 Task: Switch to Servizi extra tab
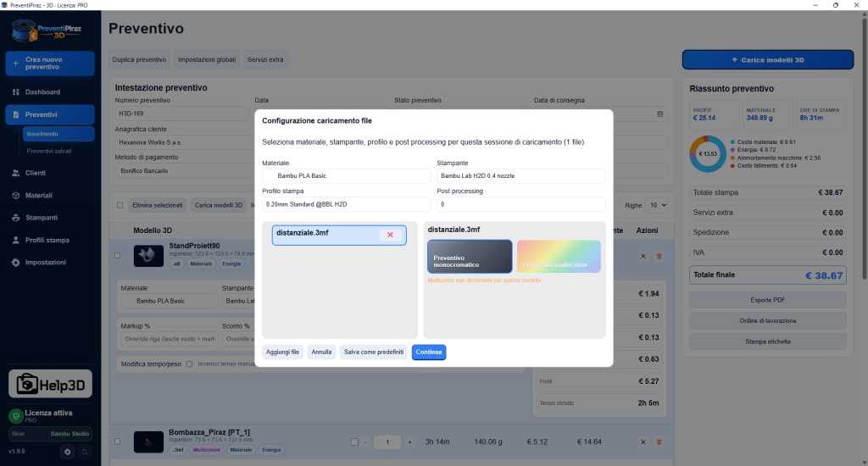click(265, 60)
